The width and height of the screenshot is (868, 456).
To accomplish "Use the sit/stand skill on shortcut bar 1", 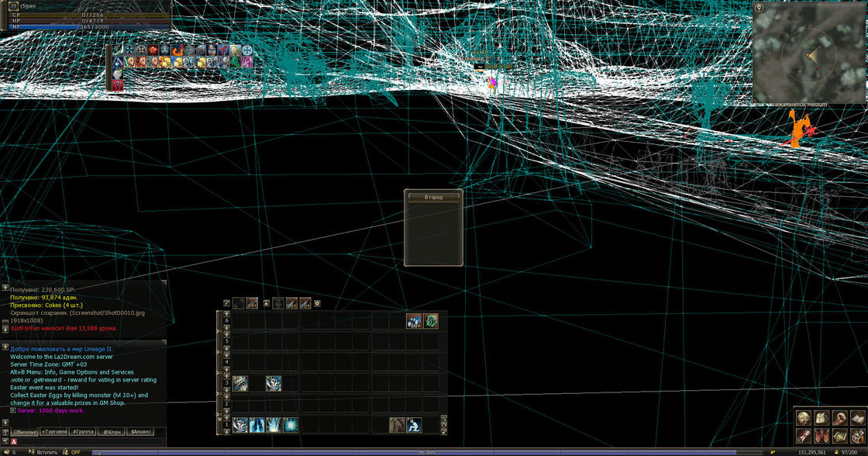I will (x=414, y=425).
